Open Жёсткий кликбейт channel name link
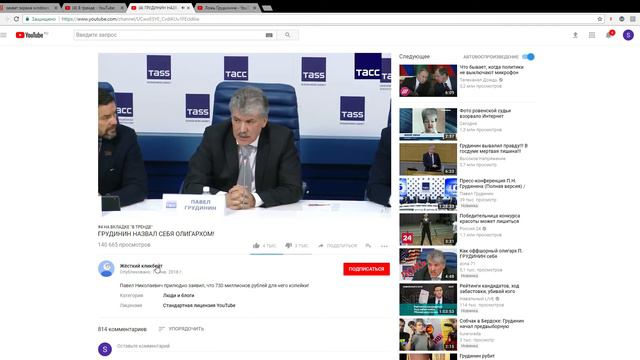Viewport: 640px width, 360px height. click(141, 266)
